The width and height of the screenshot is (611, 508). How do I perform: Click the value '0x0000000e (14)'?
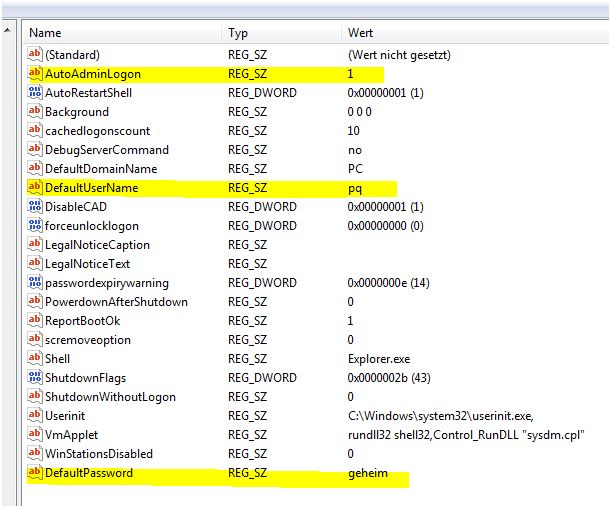388,283
